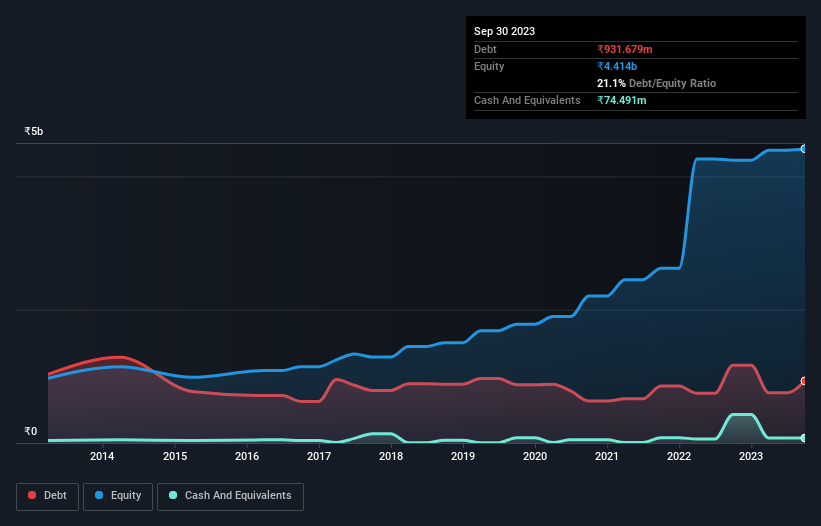Screen dimensions: 821x526
Task: Click the ₹74.491m cash value
Action: [x=622, y=100]
